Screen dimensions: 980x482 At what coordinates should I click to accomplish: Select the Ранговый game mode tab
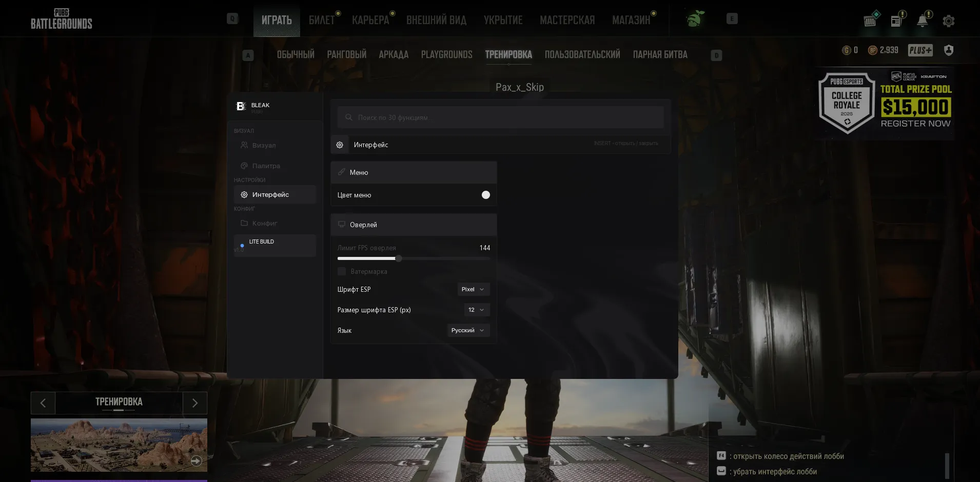click(347, 54)
